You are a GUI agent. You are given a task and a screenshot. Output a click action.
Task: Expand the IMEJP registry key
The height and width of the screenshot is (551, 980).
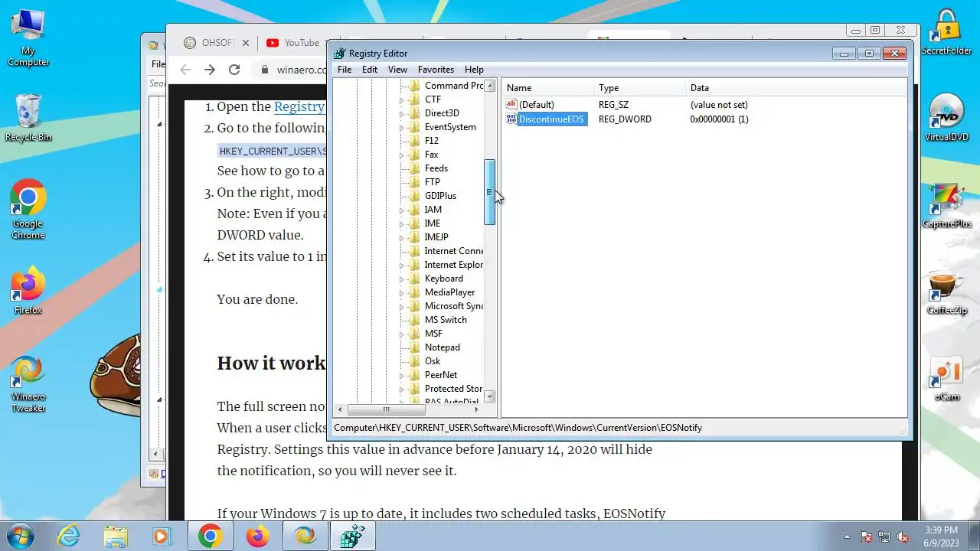(x=401, y=237)
